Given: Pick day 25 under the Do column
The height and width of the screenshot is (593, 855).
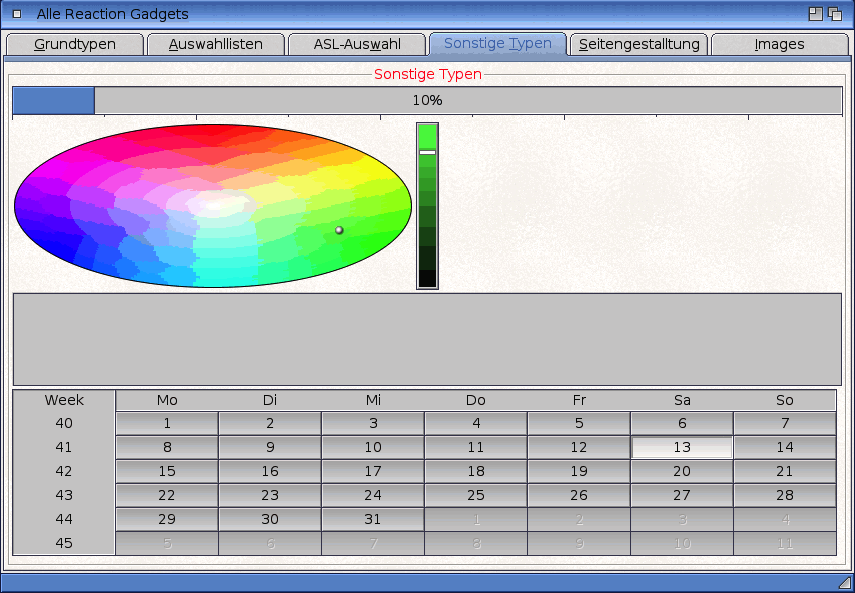Looking at the screenshot, I should (476, 495).
